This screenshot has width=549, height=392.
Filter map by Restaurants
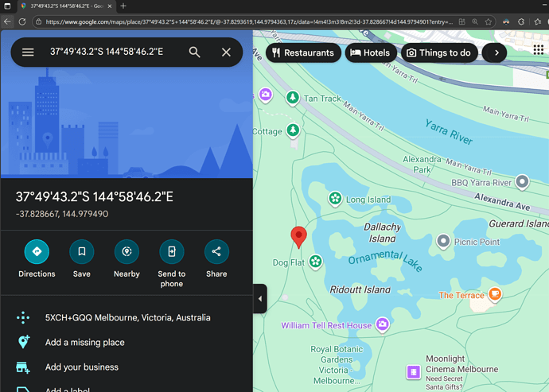[302, 53]
